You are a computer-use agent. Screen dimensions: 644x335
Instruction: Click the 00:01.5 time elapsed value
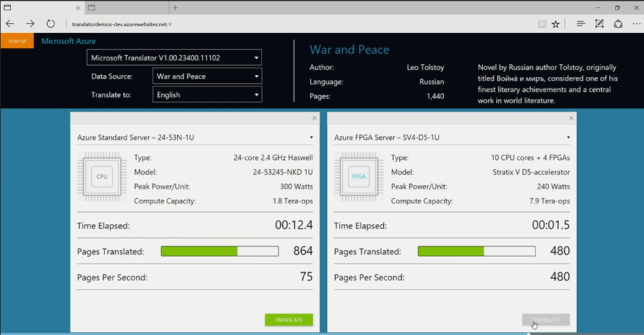(551, 225)
